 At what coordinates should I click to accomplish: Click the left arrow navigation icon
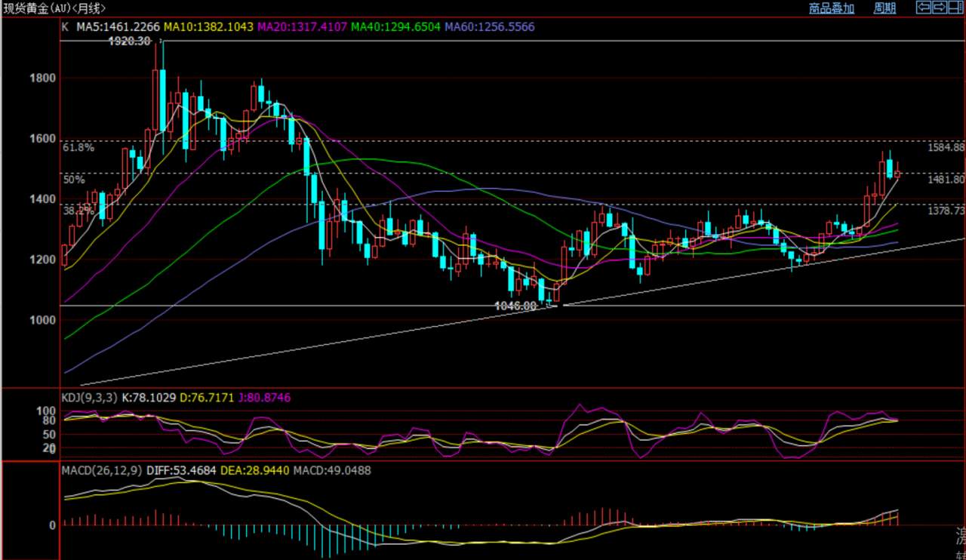924,8
